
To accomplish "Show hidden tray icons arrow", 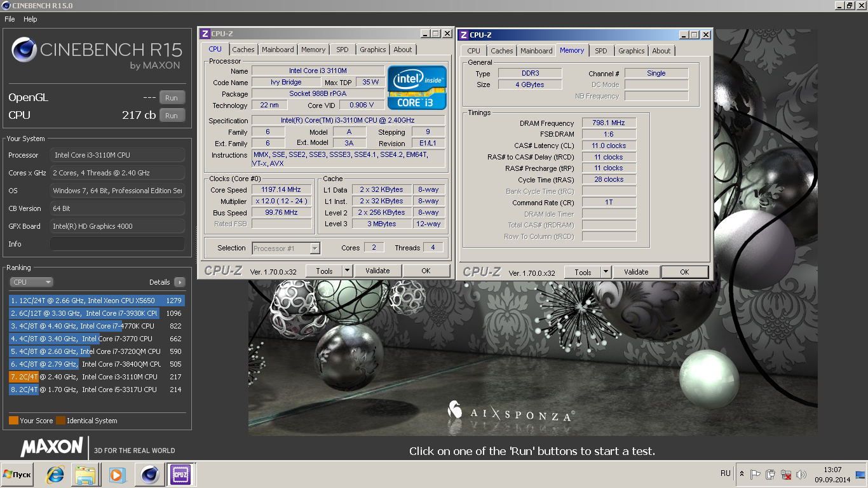I will [742, 474].
